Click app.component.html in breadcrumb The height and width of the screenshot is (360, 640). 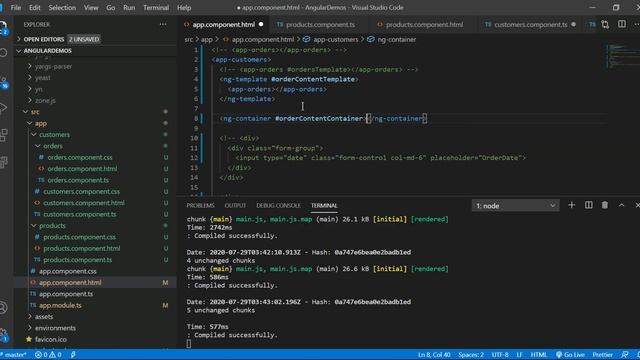(262, 40)
